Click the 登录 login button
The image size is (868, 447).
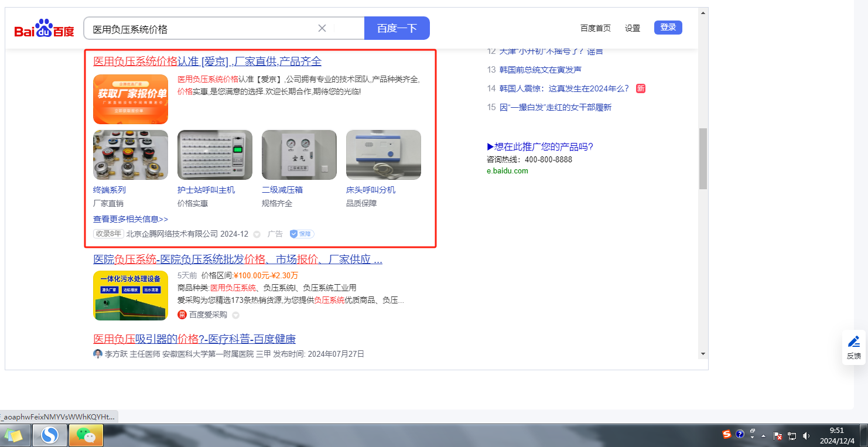668,28
